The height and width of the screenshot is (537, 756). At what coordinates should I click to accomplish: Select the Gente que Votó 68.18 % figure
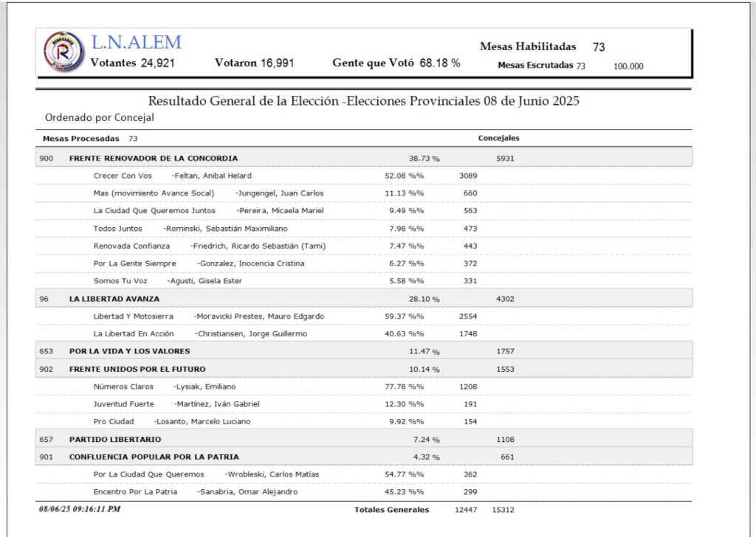pos(396,63)
